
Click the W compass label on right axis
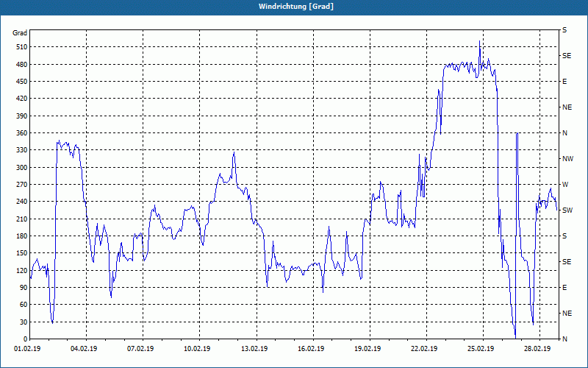coord(565,185)
